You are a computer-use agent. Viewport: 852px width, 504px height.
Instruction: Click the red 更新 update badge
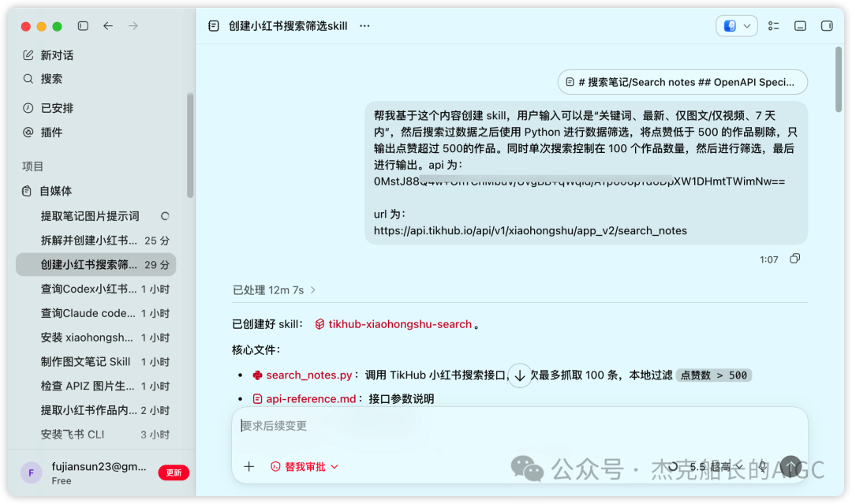[x=174, y=472]
